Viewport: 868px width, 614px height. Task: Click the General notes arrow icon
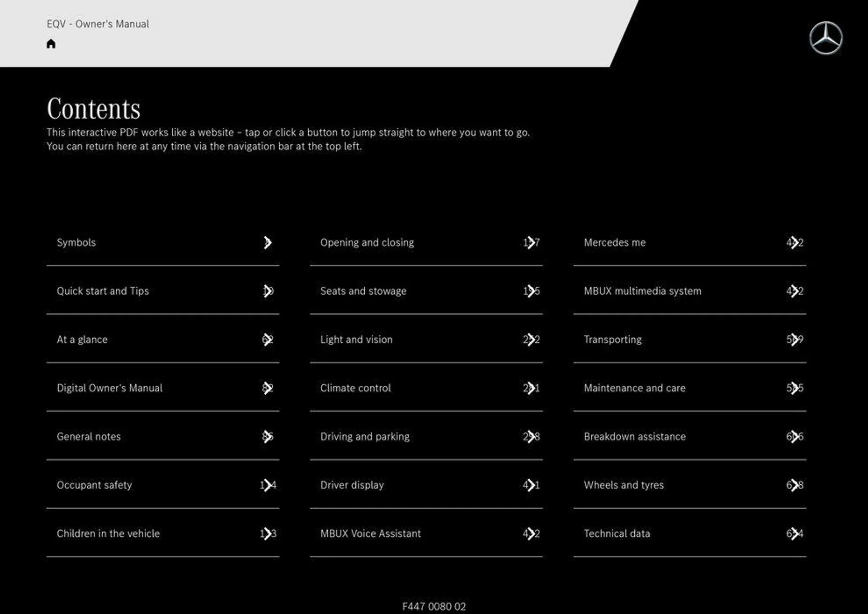click(x=266, y=436)
